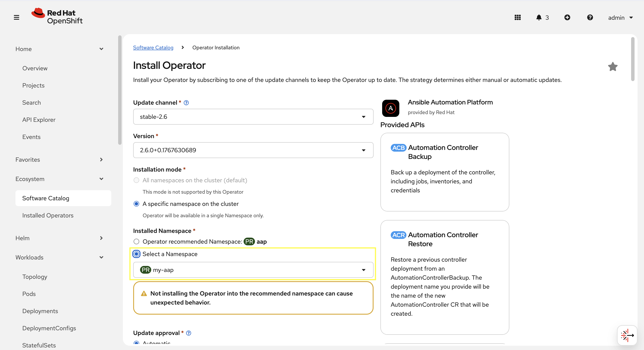The image size is (644, 350).
Task: Click the Ansible Automation Platform logo
Action: coord(390,108)
